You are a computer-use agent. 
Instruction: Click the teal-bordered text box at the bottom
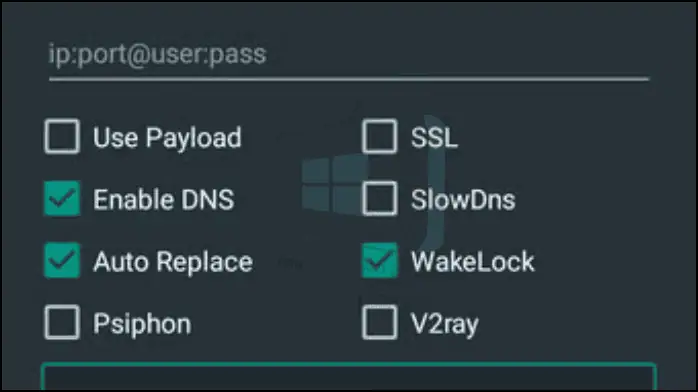tap(349, 377)
